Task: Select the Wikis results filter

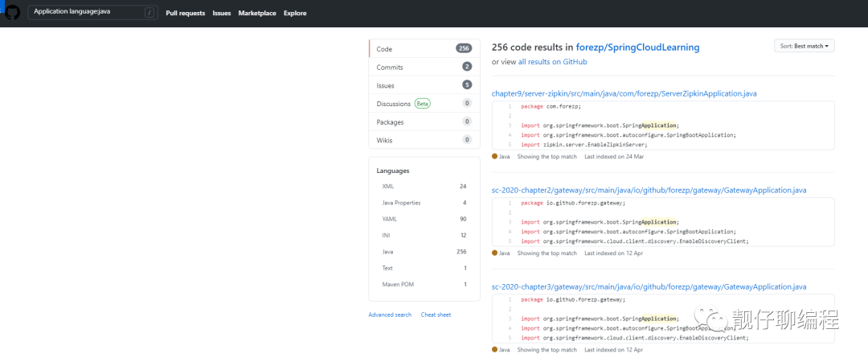Action: click(424, 140)
